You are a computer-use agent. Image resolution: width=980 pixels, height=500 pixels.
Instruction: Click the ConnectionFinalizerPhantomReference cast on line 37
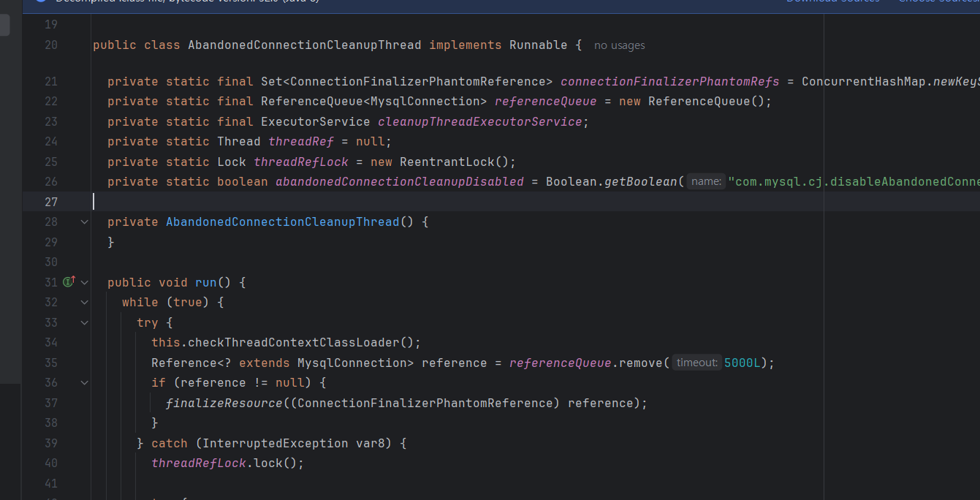[425, 403]
